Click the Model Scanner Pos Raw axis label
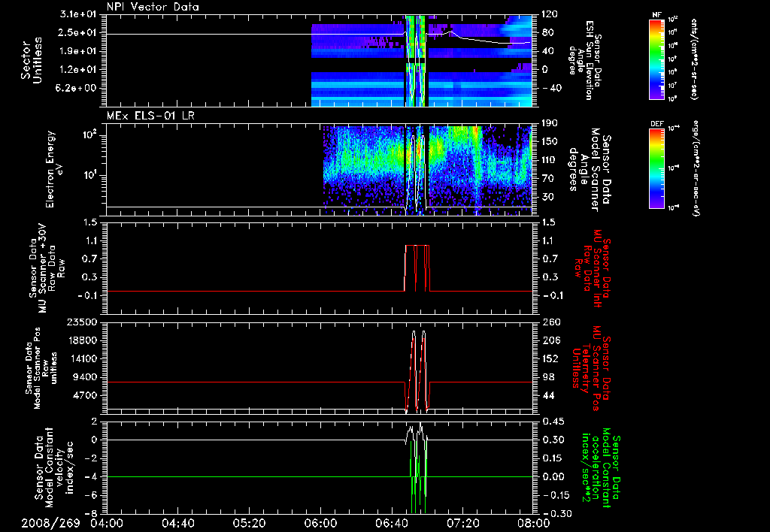The width and height of the screenshot is (770, 532). click(41, 368)
